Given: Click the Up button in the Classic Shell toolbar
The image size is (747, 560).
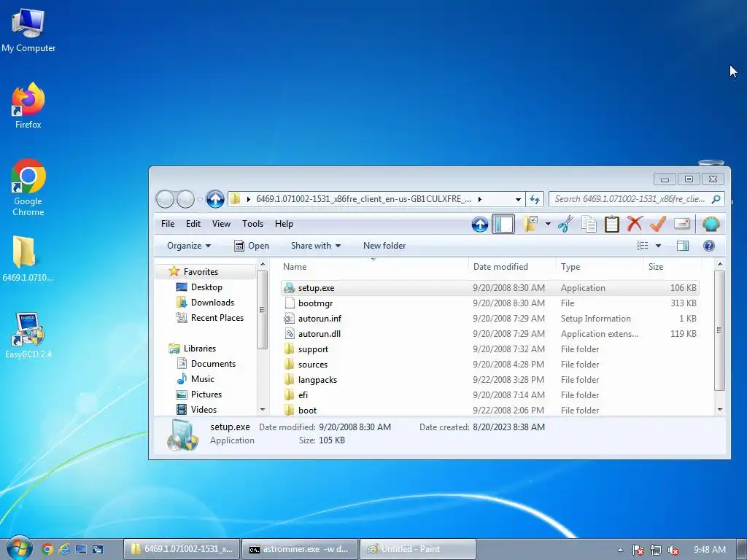Looking at the screenshot, I should tap(480, 224).
